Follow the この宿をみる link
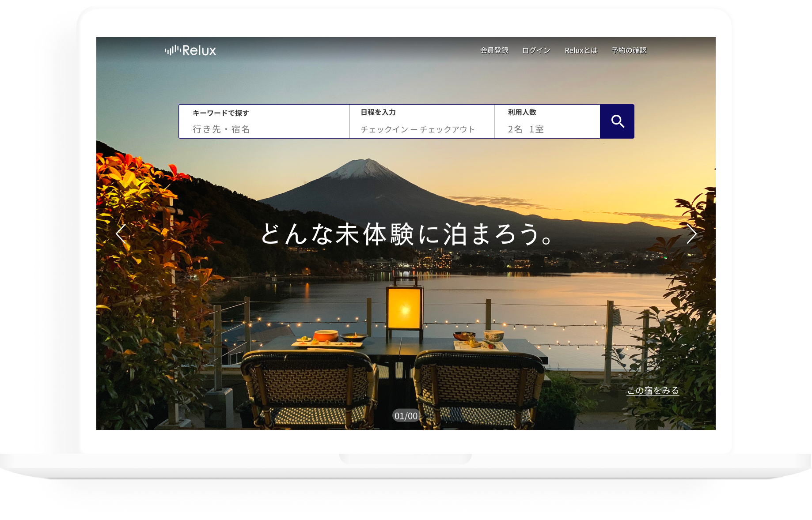Image resolution: width=812 pixels, height=520 pixels. pyautogui.click(x=653, y=391)
